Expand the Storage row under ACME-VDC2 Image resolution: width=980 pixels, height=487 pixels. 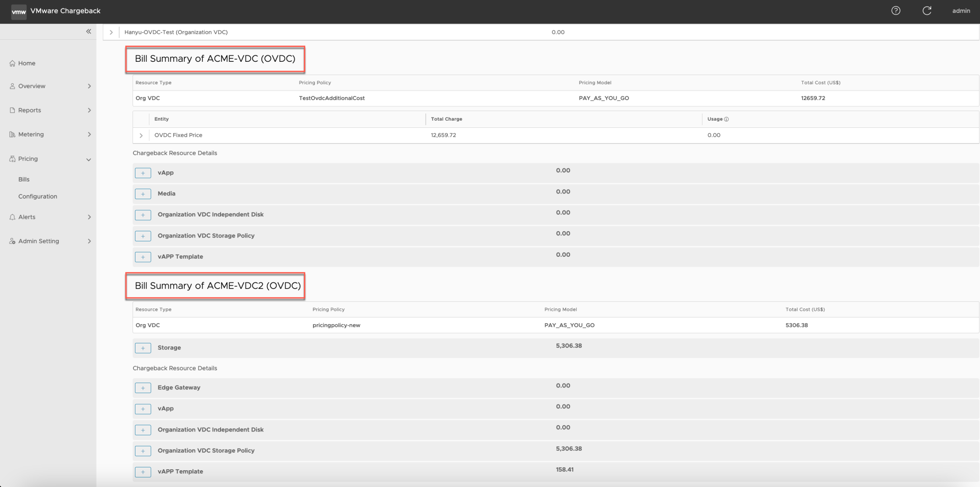(142, 348)
